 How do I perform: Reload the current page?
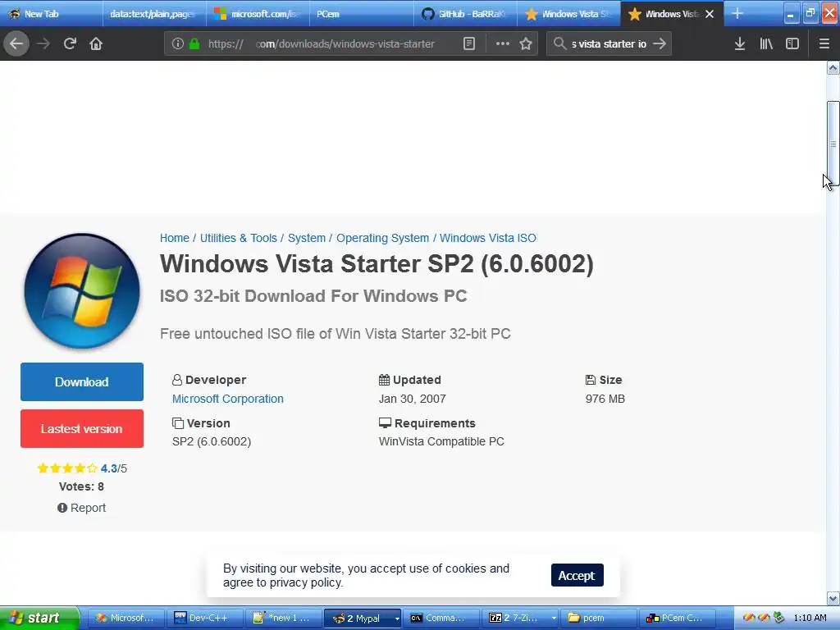(70, 43)
